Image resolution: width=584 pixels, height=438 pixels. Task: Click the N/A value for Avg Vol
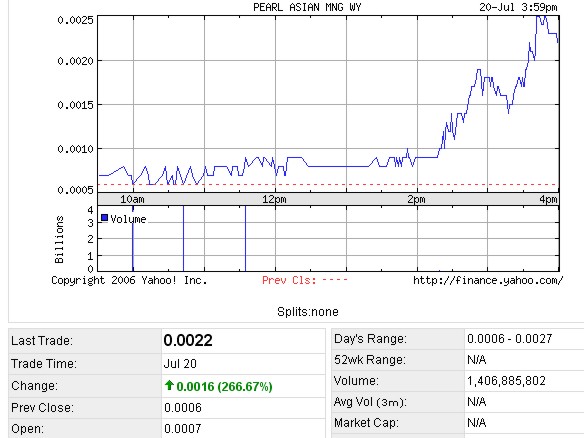click(477, 402)
